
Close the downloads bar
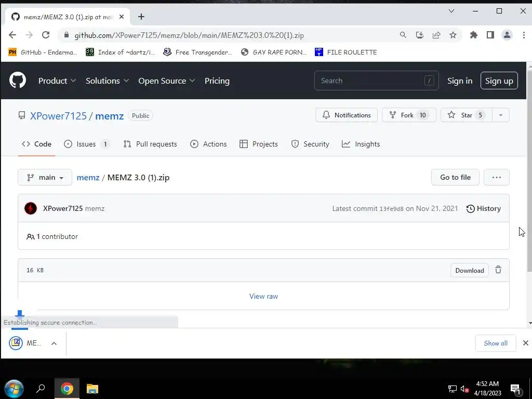[x=526, y=343]
